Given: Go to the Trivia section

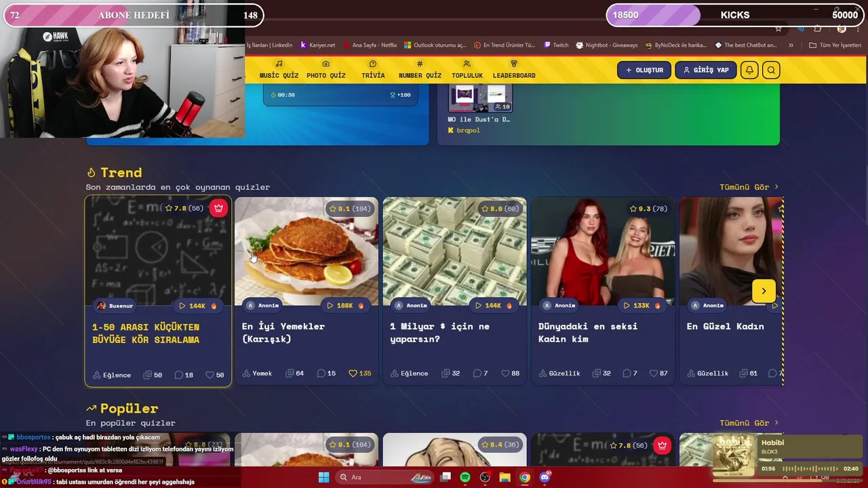Looking at the screenshot, I should pyautogui.click(x=373, y=70).
